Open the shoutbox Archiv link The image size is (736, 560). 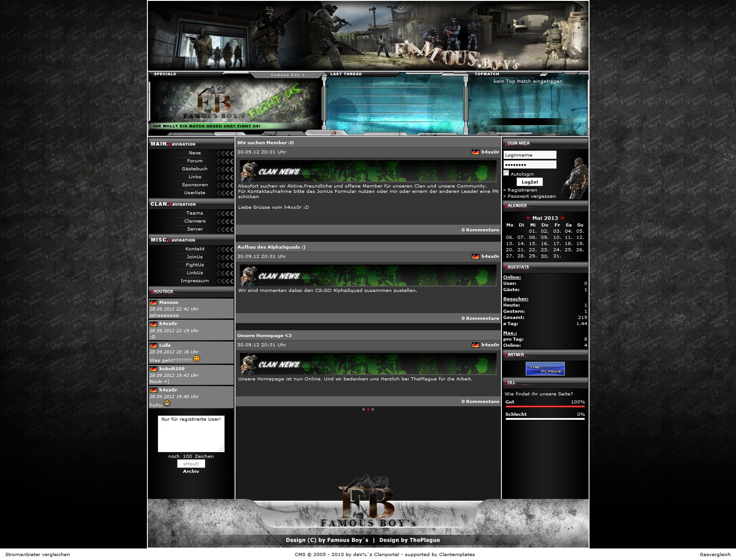191,472
